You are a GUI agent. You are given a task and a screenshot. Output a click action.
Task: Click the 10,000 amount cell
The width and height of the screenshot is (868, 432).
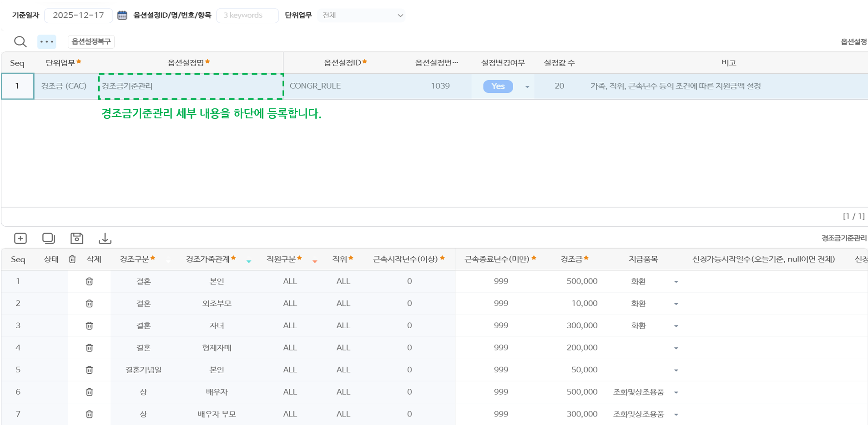(584, 303)
